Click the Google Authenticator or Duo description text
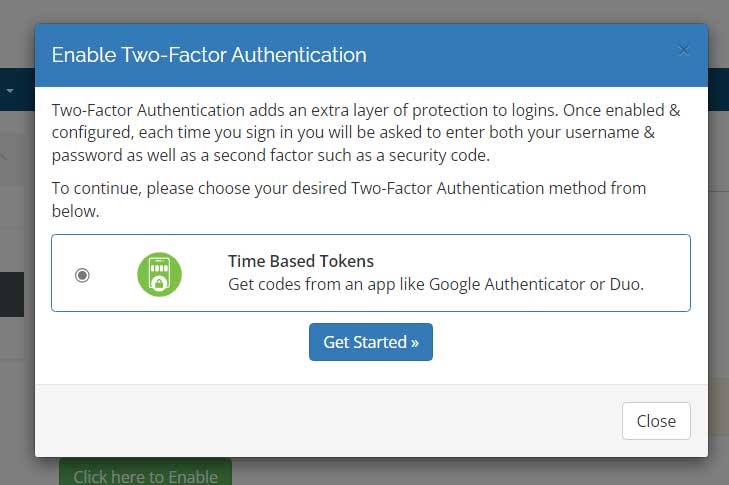729x485 pixels. (435, 284)
